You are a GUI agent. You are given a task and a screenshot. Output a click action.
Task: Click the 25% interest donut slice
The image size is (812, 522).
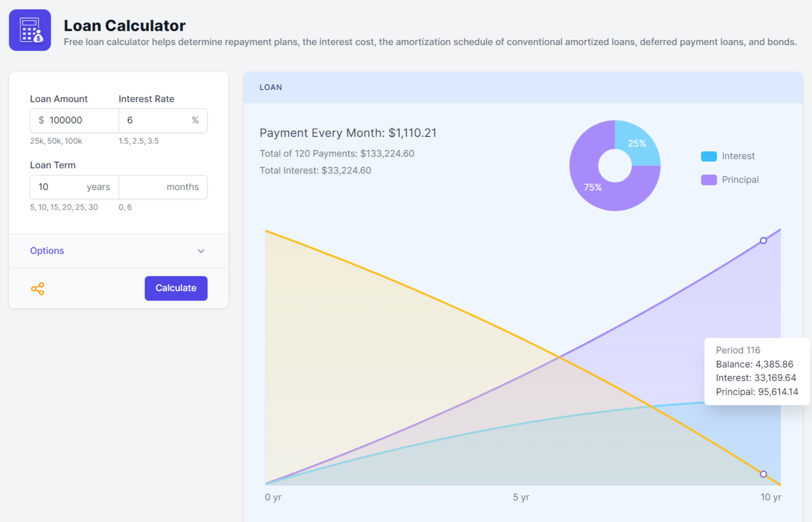(638, 143)
